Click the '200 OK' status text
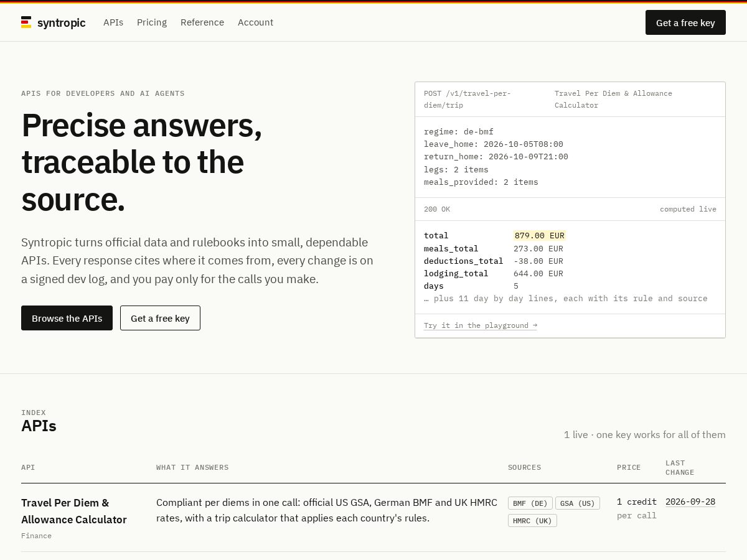747x560 pixels. [x=437, y=209]
